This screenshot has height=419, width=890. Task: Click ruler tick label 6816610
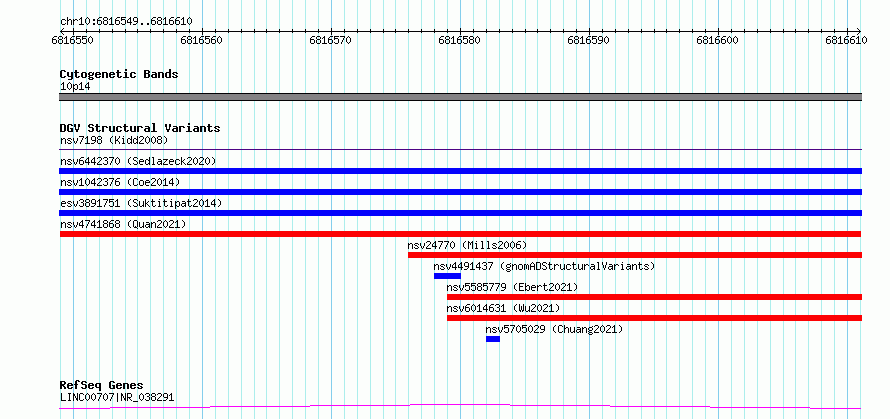847,40
